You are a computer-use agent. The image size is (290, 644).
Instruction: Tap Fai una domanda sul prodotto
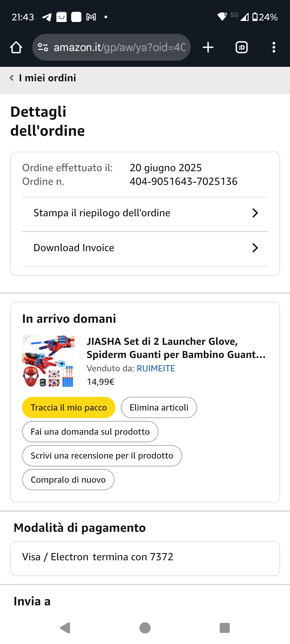(x=90, y=432)
